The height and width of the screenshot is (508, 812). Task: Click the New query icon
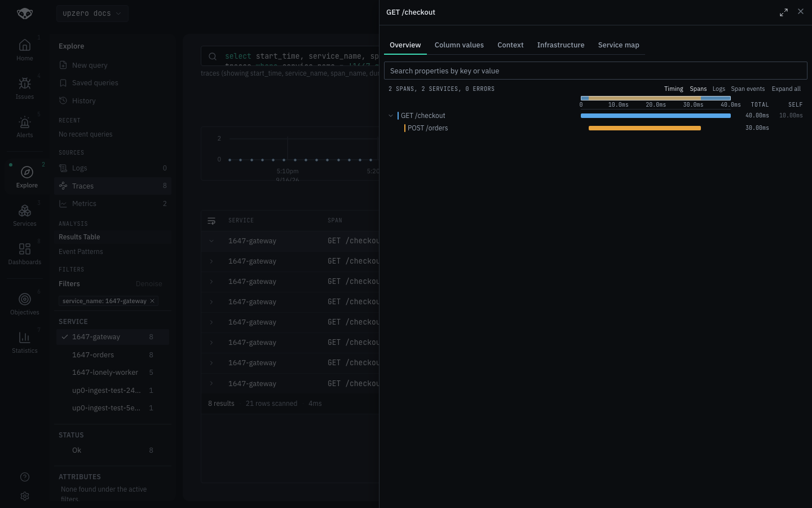tap(63, 65)
